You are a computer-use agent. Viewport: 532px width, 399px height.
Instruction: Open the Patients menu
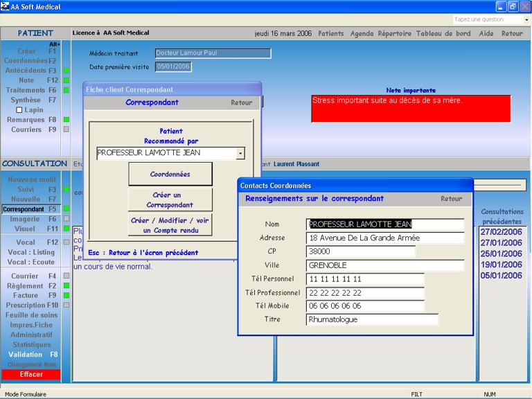pos(331,33)
